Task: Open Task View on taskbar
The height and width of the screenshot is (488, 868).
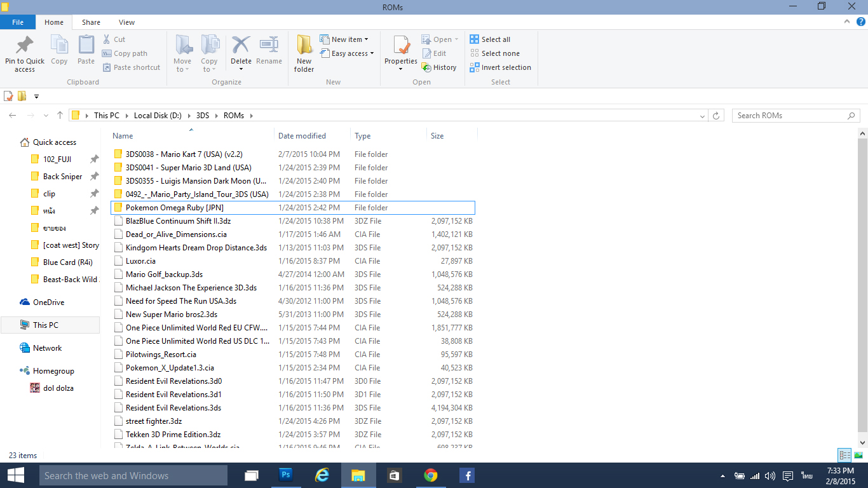Action: click(252, 475)
